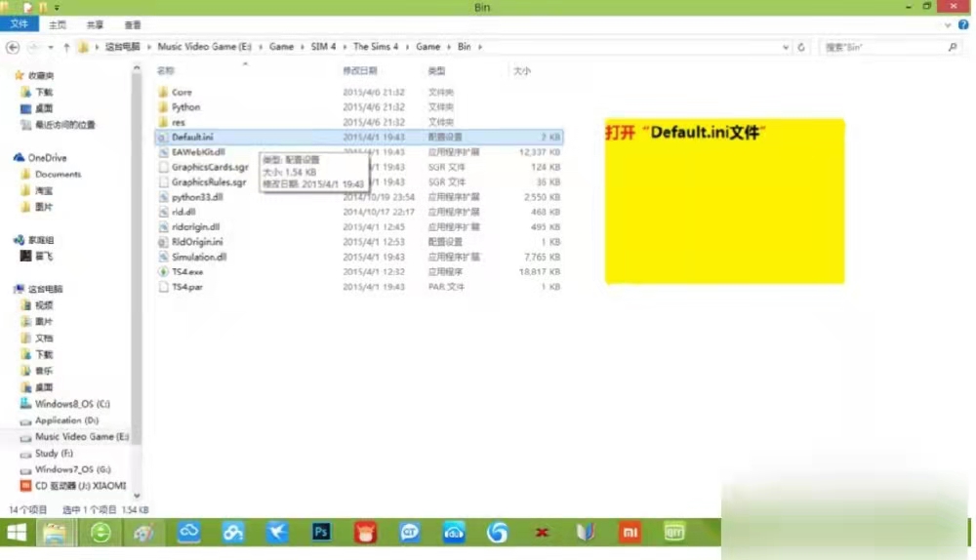
Task: Click the Python folder icon
Action: (x=163, y=107)
